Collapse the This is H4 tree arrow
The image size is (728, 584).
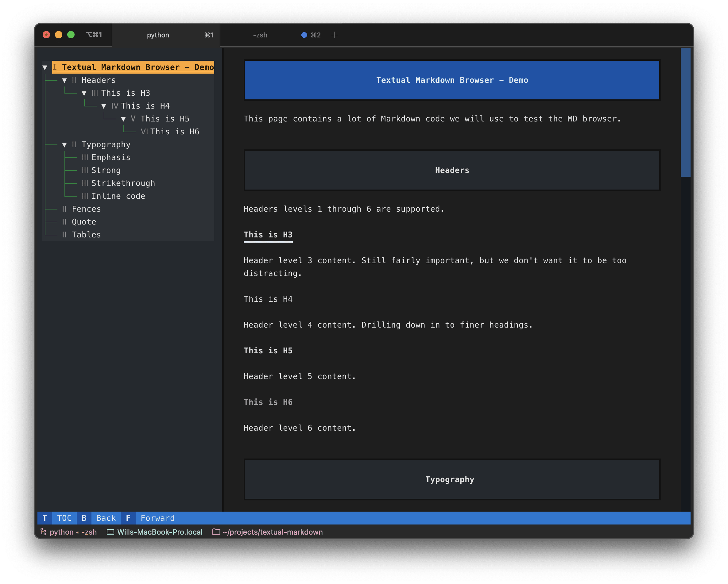tap(104, 106)
